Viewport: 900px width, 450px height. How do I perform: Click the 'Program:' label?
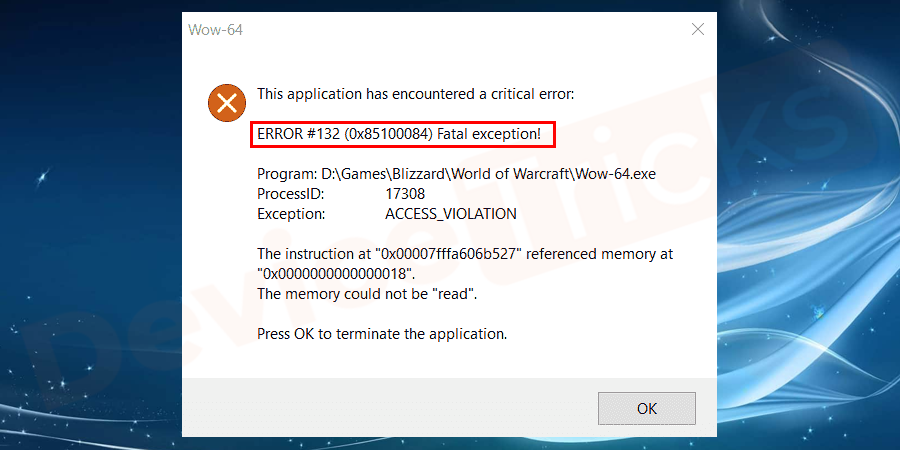tap(283, 174)
